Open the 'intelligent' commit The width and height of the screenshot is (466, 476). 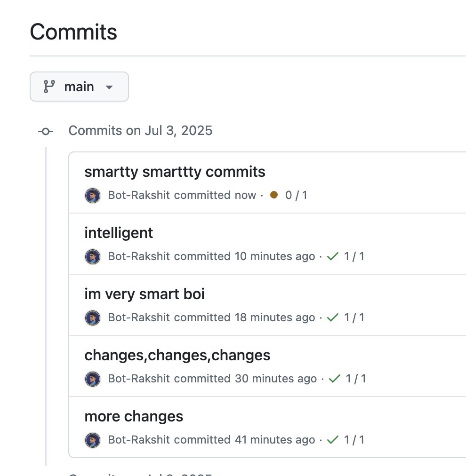click(119, 233)
